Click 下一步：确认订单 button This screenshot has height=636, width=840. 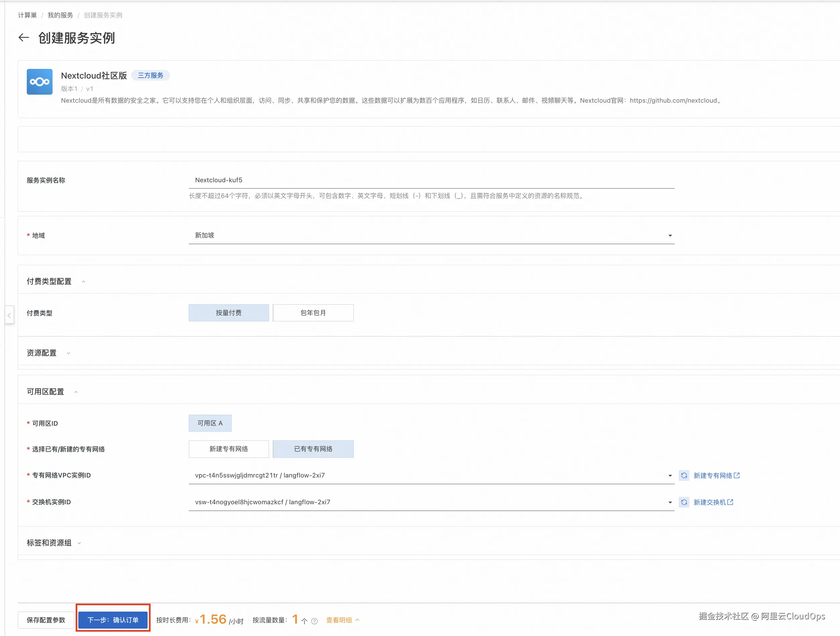[113, 620]
